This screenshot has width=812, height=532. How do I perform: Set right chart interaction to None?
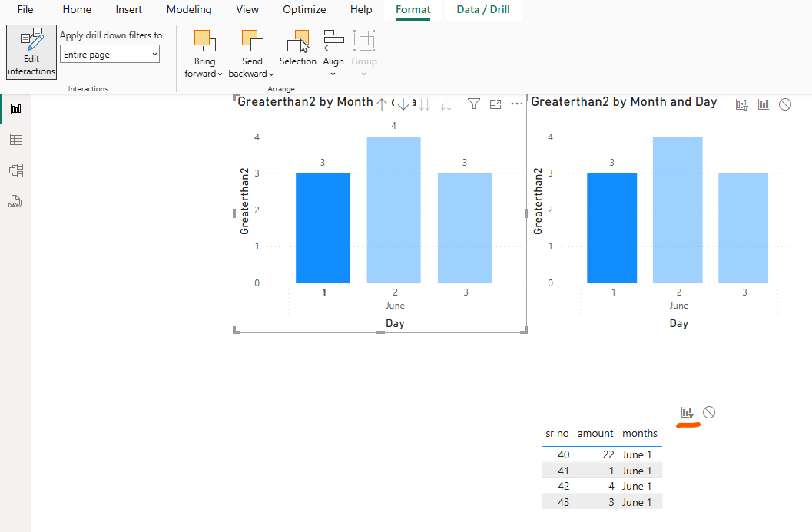785,104
